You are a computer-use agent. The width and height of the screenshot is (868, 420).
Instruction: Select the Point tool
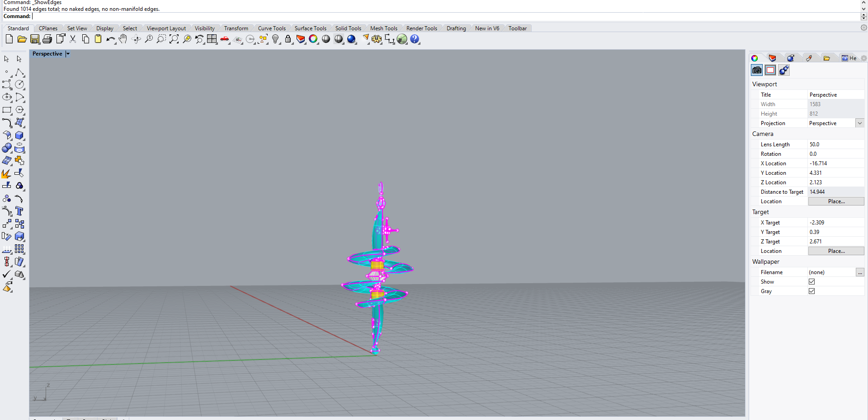7,72
